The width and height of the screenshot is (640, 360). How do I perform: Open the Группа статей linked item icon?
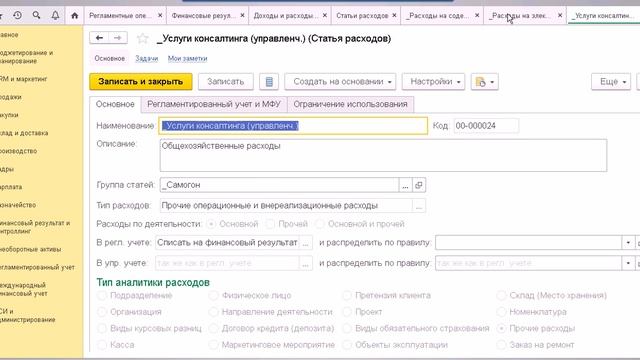tap(419, 185)
